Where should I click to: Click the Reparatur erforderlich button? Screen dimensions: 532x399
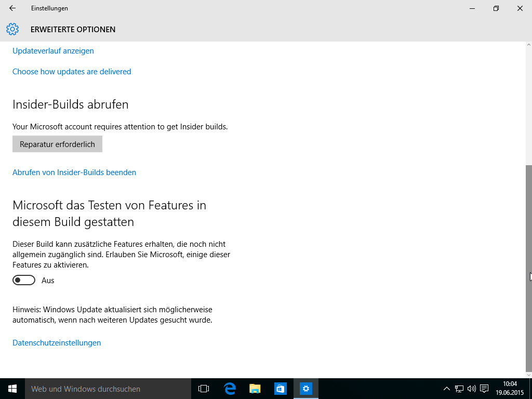[x=57, y=144]
